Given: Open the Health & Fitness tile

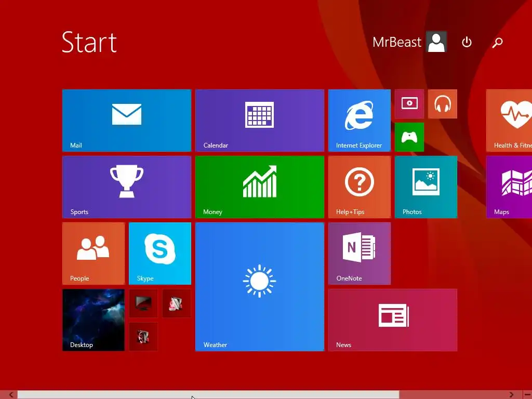Looking at the screenshot, I should (509, 121).
